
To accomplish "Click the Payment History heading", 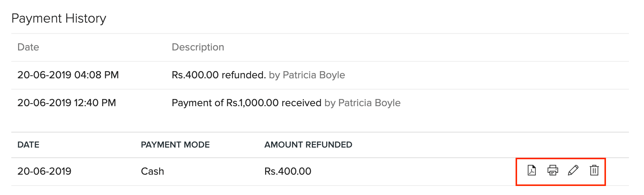I will click(59, 18).
